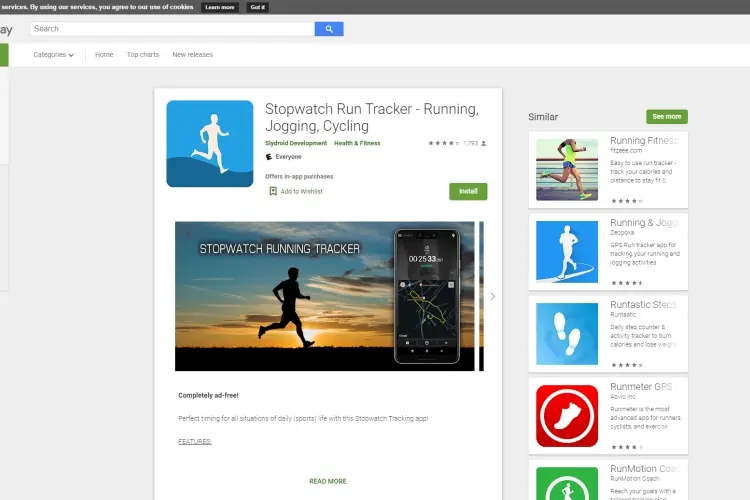This screenshot has width=750, height=500.
Task: Open Running & Jogging app icon
Action: (x=567, y=252)
